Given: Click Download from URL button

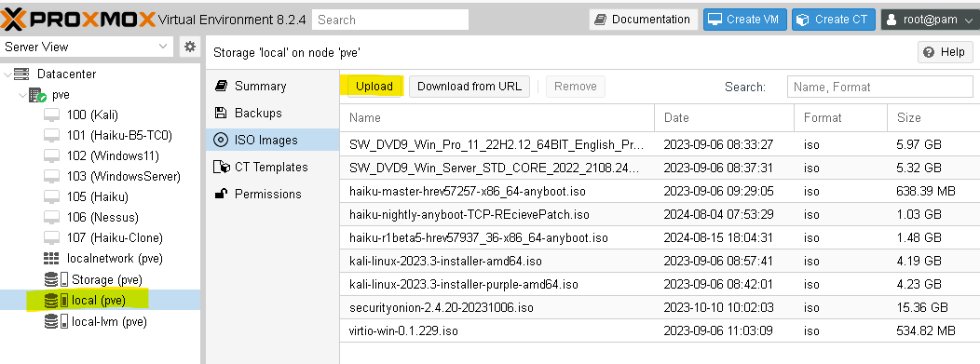Looking at the screenshot, I should pos(470,87).
